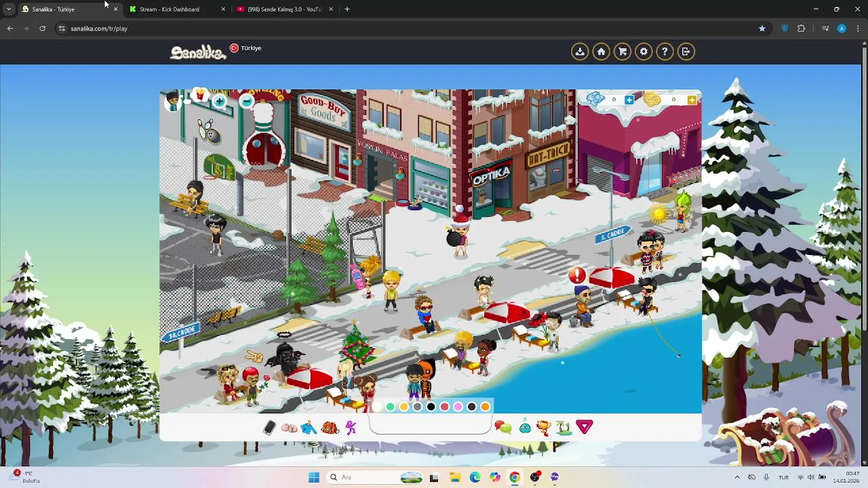
Task: Open the Chrome profile avatar
Action: tap(842, 28)
